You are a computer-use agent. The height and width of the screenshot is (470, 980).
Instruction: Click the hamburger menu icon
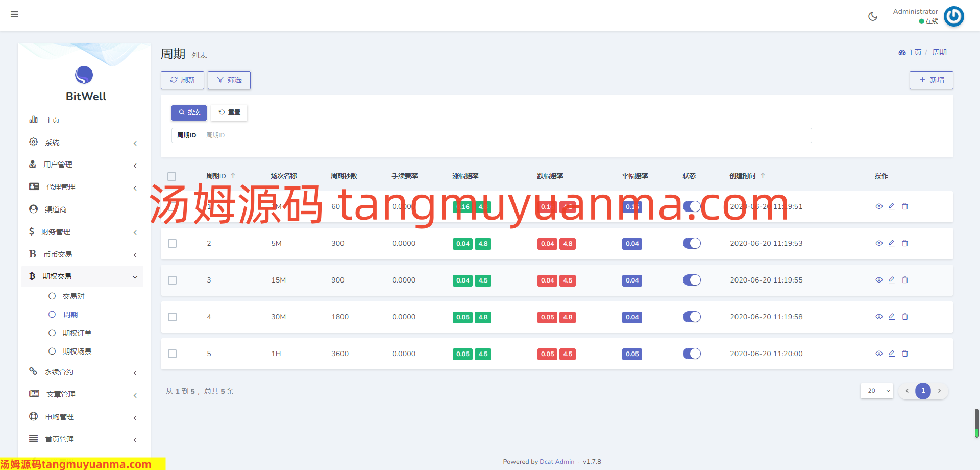pyautogui.click(x=14, y=14)
